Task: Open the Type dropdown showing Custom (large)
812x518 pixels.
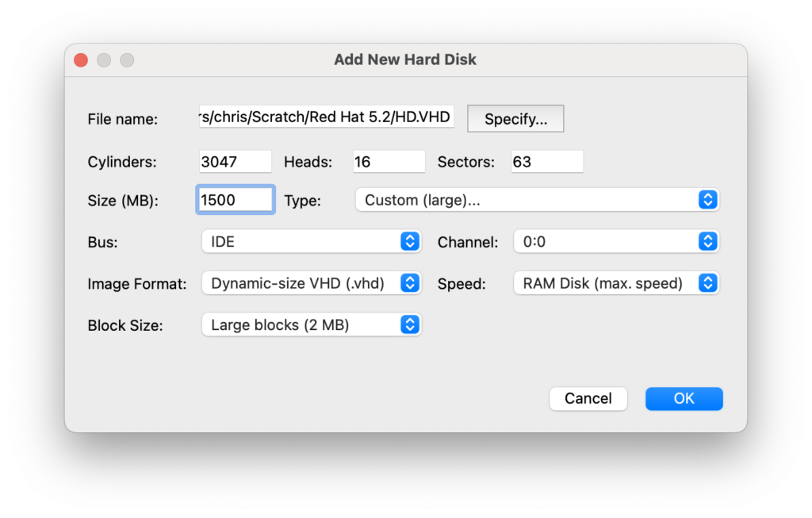Action: [x=537, y=200]
